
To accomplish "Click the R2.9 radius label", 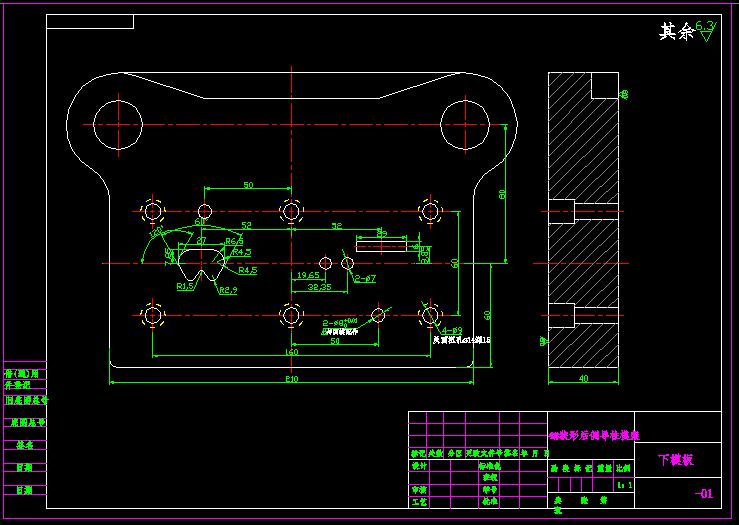I will point(228,290).
